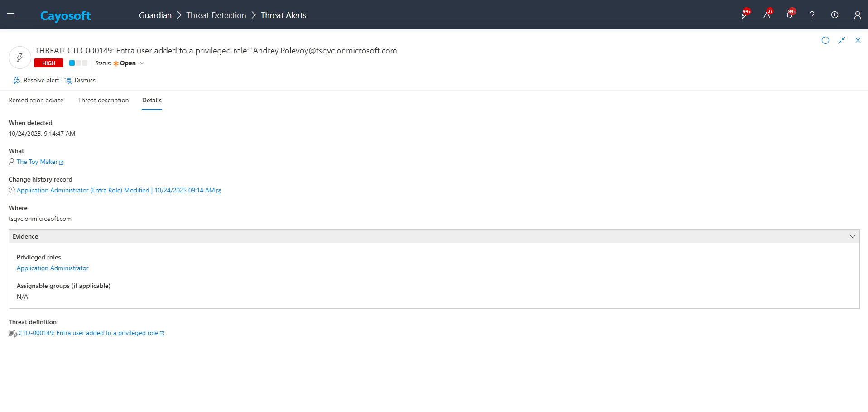Open the warning triangle notifications showing 37
This screenshot has width=868, height=412.
coord(767,15)
